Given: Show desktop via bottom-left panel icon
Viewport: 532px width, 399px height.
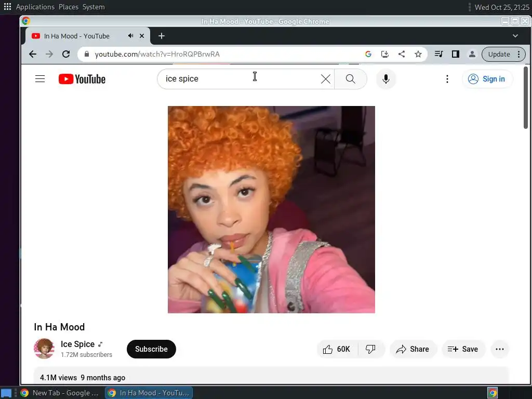Looking at the screenshot, I should coord(6,393).
